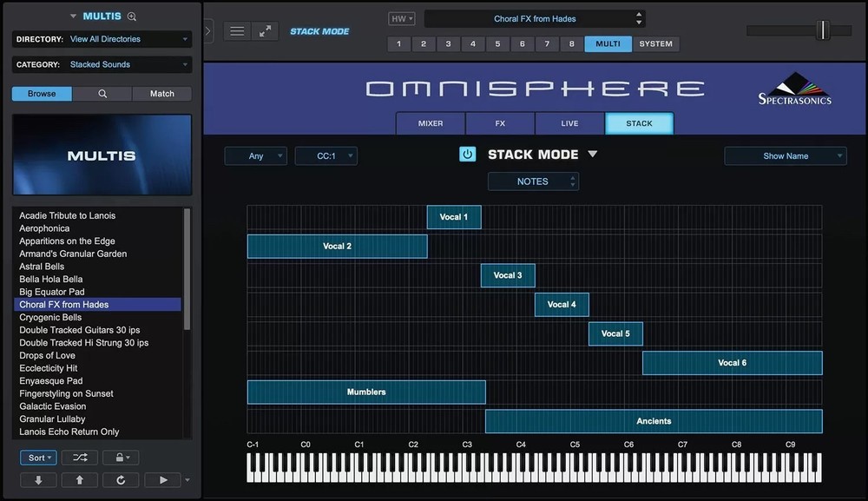This screenshot has height=501, width=868.
Task: Select the Vocal 1 region
Action: pyautogui.click(x=454, y=217)
